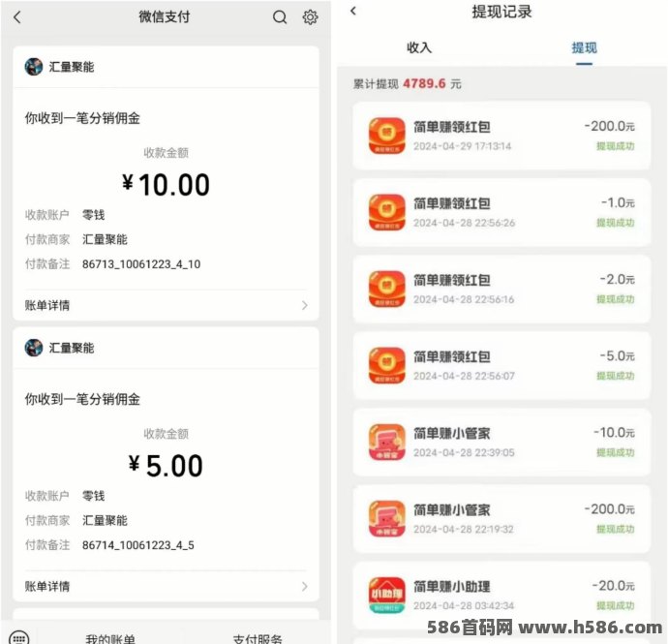Click timestamp 2024-04-28 22:56:16
668x644 pixels.
tap(464, 299)
